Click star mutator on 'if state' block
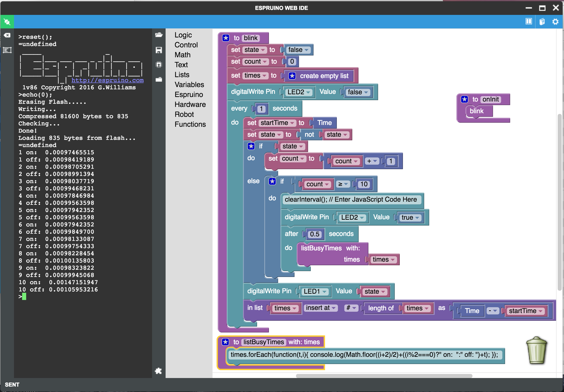This screenshot has height=392, width=564. (x=251, y=146)
